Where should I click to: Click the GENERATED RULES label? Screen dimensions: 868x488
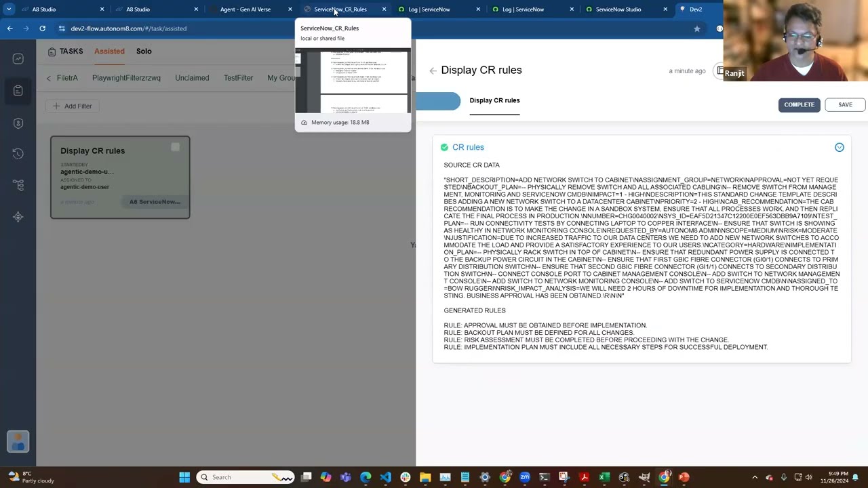click(x=475, y=310)
